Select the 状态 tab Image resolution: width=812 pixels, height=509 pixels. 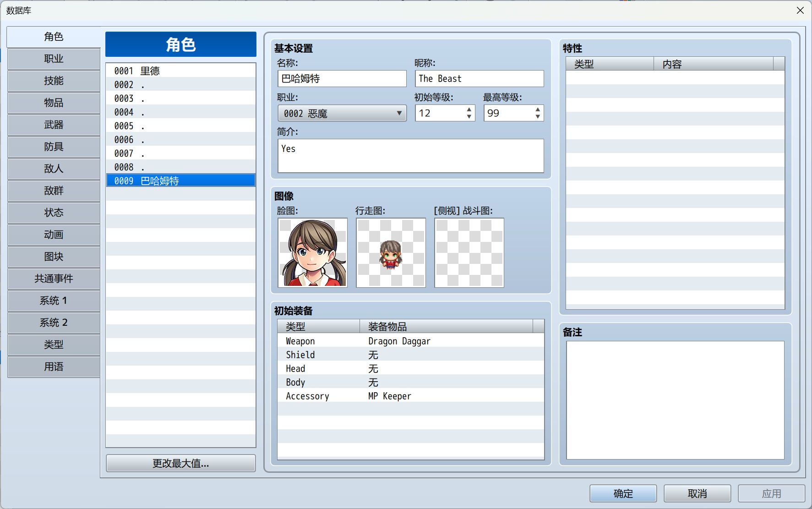[54, 213]
